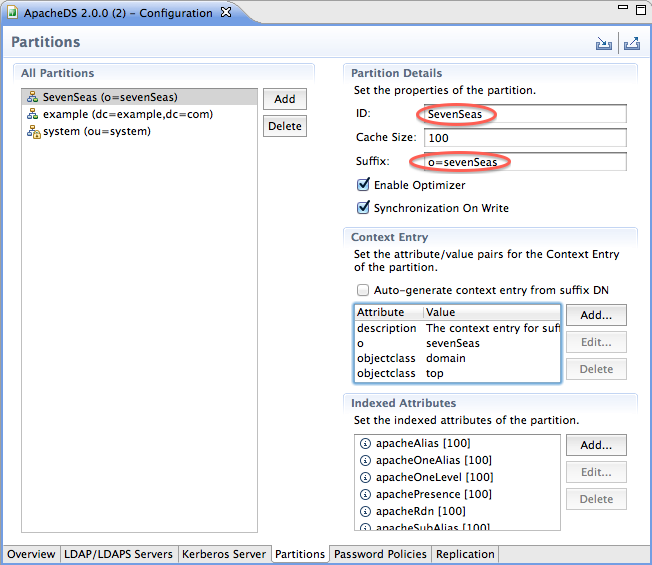Disable the Enable Optimizer checkbox
The width and height of the screenshot is (652, 565).
364,185
